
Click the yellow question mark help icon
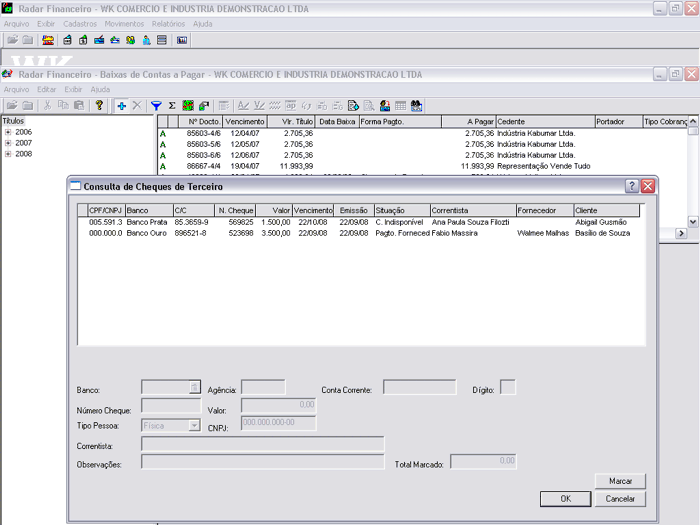pos(99,105)
